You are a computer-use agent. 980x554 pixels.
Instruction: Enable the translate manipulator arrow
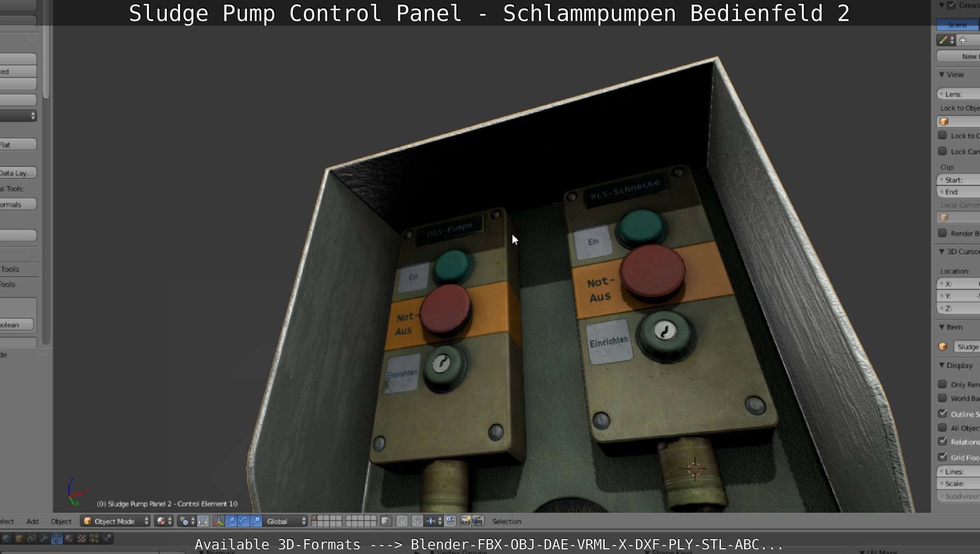pos(231,521)
